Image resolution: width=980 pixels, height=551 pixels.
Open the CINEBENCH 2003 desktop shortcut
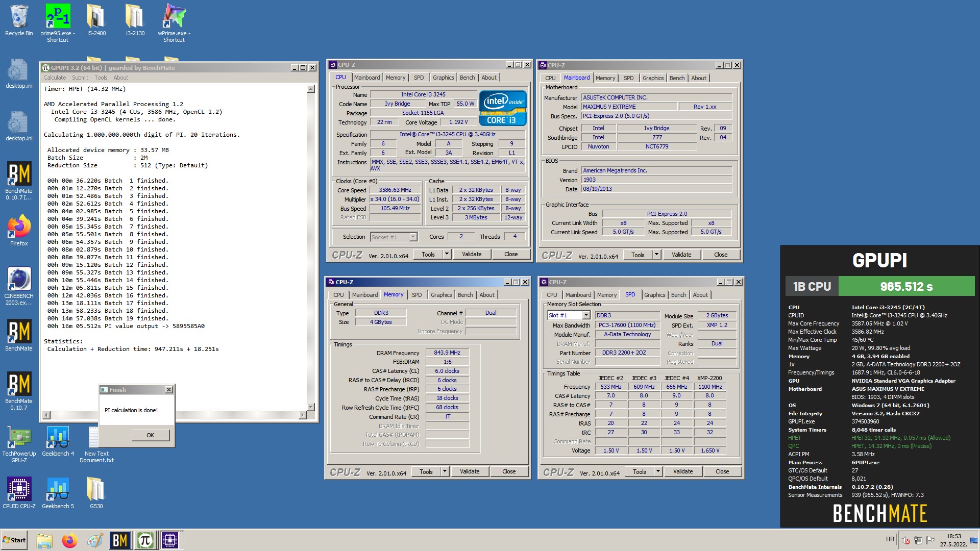tap(19, 286)
